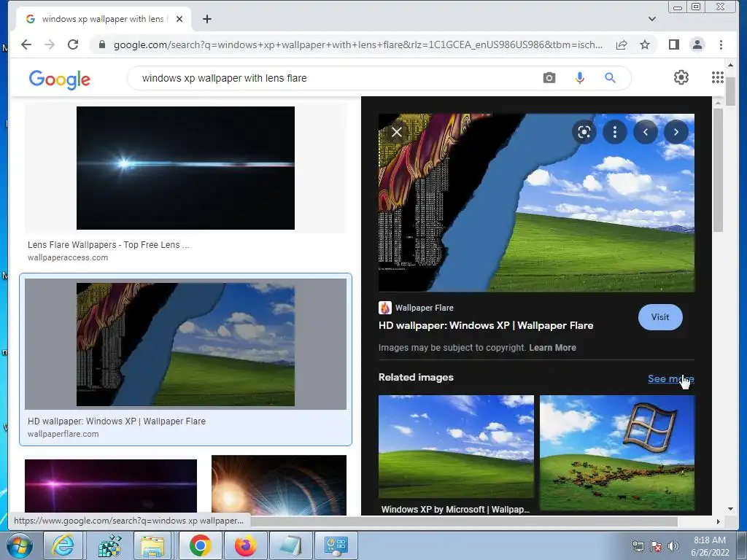
Task: Open Google quick settings gear
Action: (x=681, y=77)
